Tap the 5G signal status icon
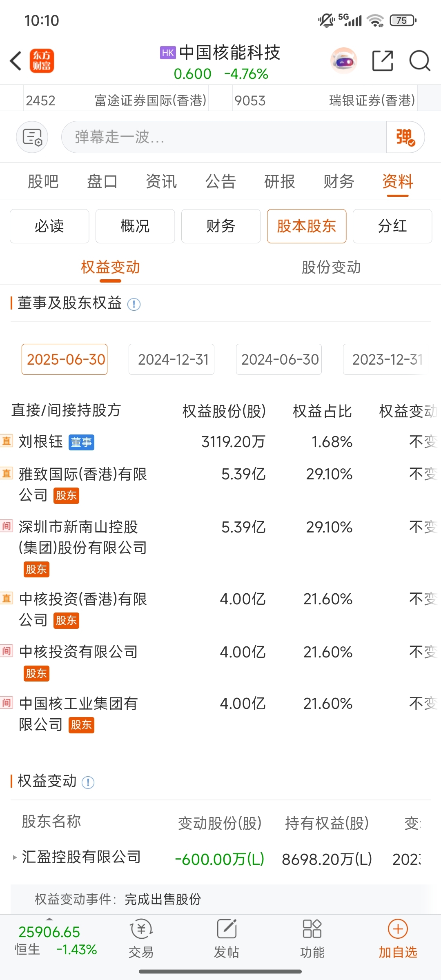 click(350, 20)
